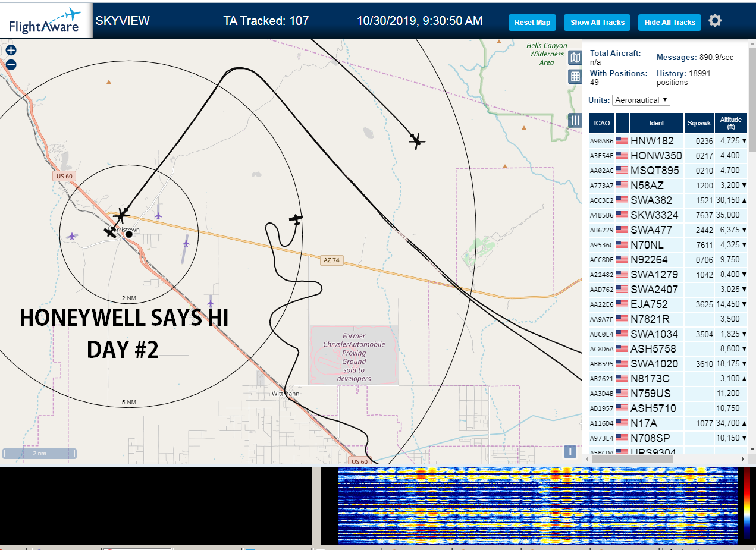Image resolution: width=756 pixels, height=550 pixels.
Task: Open the map info 'i' button
Action: (570, 451)
